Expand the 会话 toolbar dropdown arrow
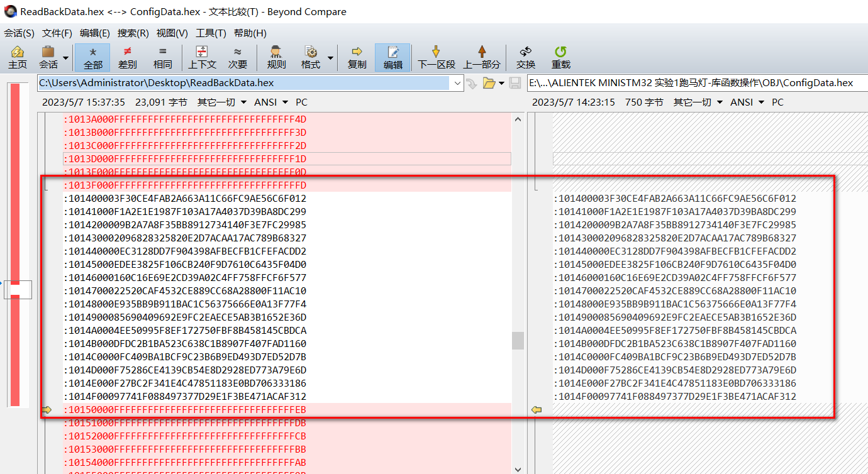Viewport: 868px width, 474px height. tap(65, 57)
